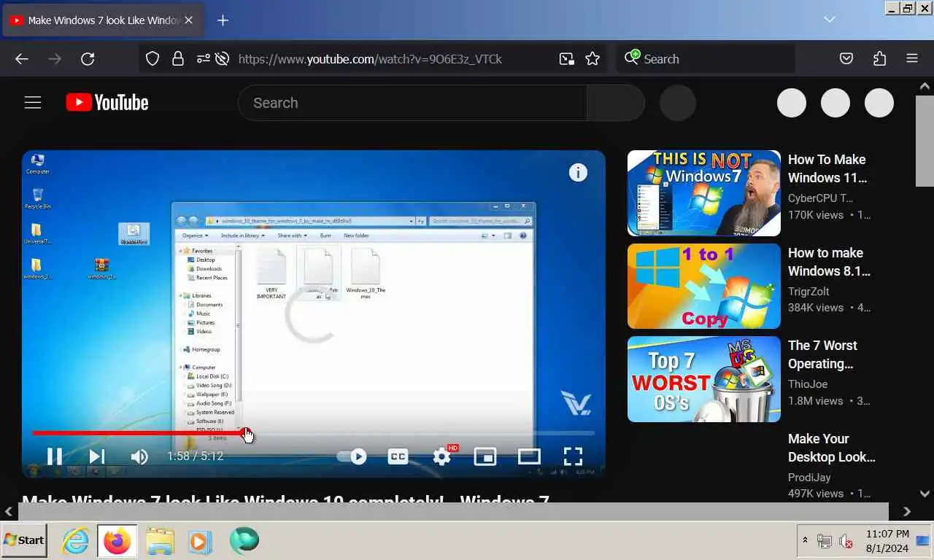The image size is (934, 560).
Task: Enter fullscreen video mode
Action: click(x=573, y=456)
